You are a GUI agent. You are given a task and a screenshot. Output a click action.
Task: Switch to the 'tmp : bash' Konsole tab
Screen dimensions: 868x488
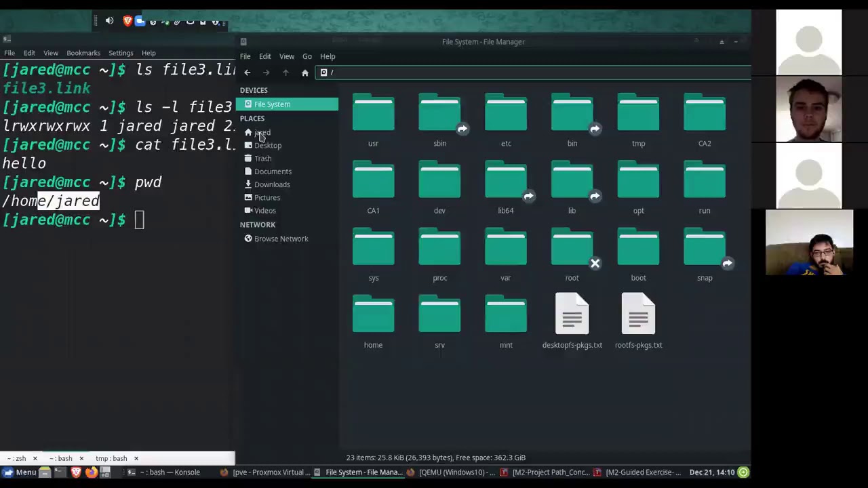point(111,458)
